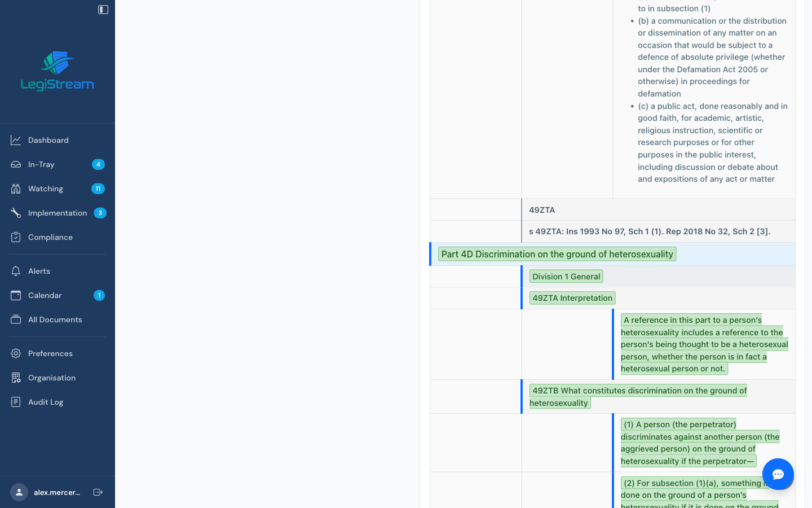Click the In-Tray badge showing 4
The width and height of the screenshot is (812, 508).
pyautogui.click(x=98, y=164)
